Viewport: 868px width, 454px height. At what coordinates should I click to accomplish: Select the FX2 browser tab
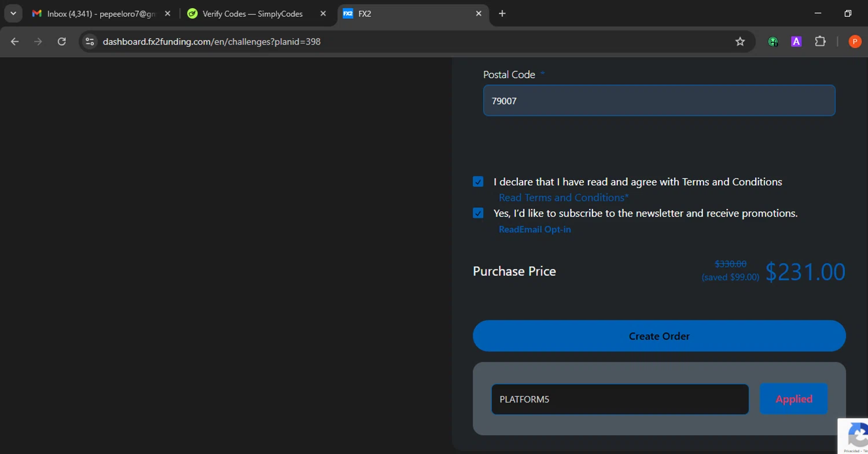(413, 13)
